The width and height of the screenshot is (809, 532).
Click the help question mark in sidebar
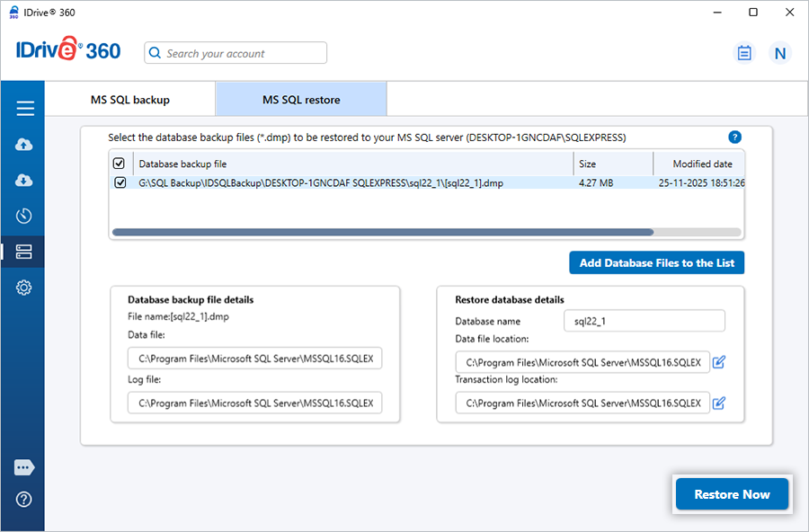pyautogui.click(x=24, y=500)
